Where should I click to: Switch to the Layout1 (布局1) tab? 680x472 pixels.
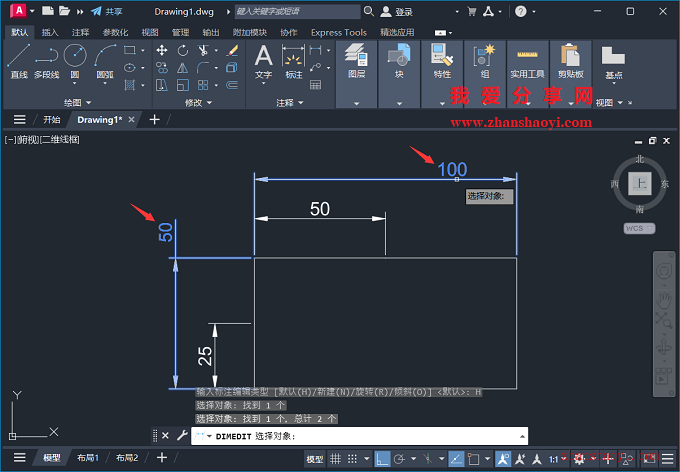(88, 458)
